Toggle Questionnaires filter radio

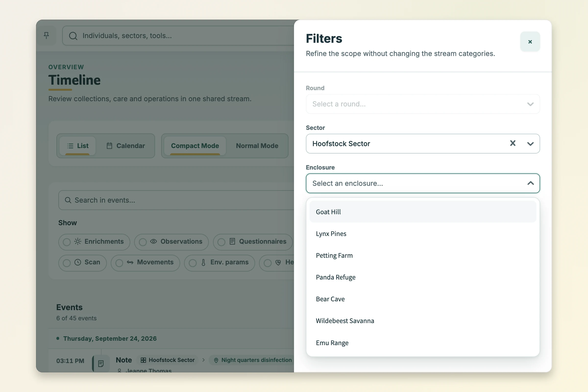click(221, 242)
